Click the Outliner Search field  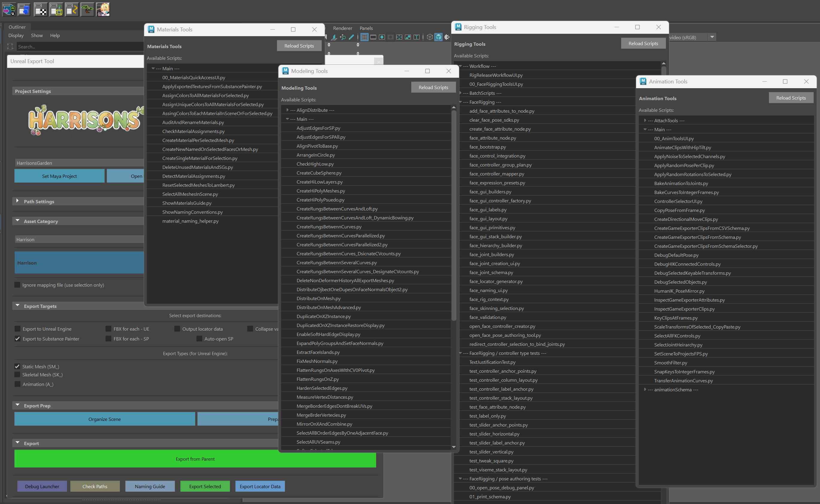80,47
